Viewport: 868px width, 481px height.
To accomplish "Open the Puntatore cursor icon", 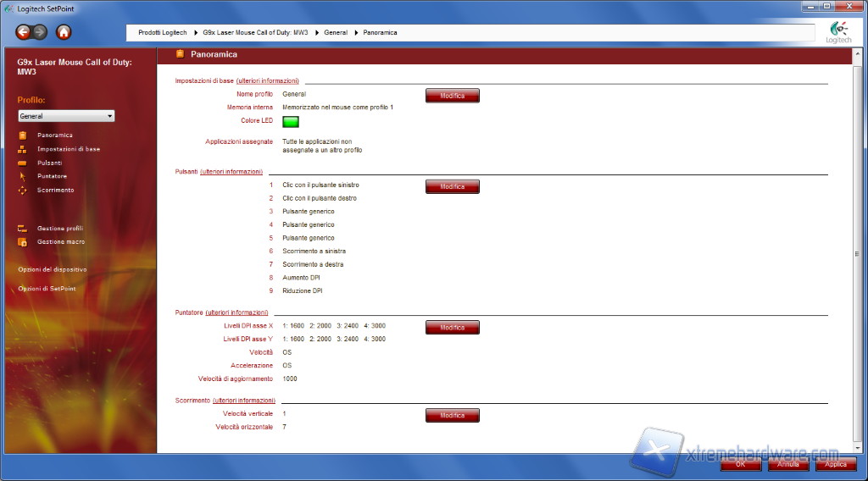I will (23, 176).
